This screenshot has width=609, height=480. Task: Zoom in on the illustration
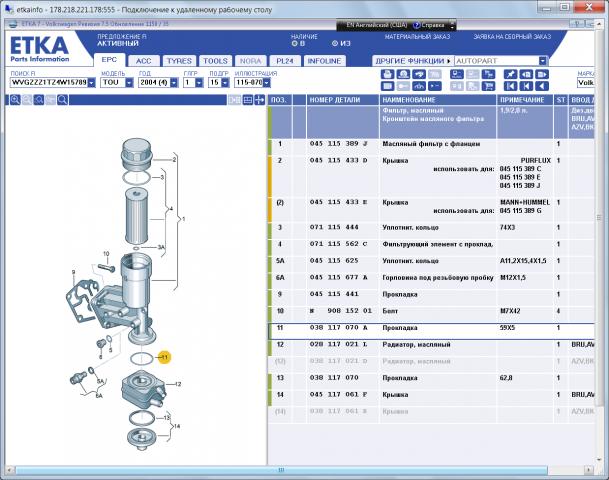15,100
